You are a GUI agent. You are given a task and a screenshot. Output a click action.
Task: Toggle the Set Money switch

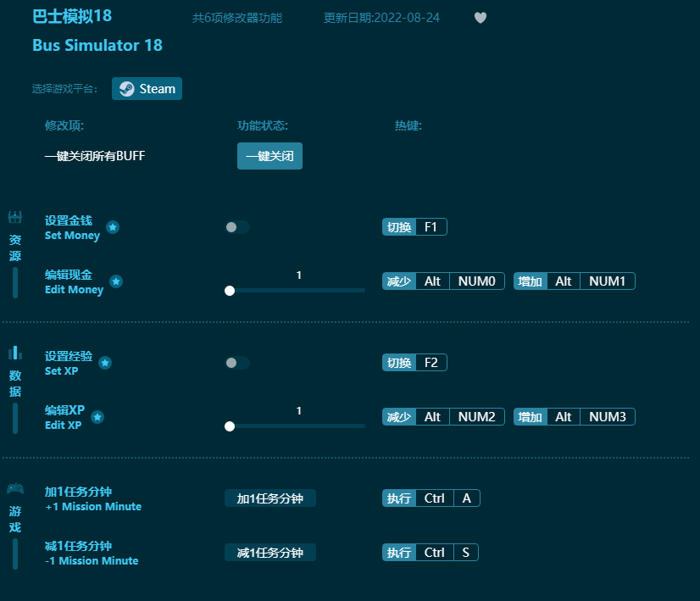(237, 227)
